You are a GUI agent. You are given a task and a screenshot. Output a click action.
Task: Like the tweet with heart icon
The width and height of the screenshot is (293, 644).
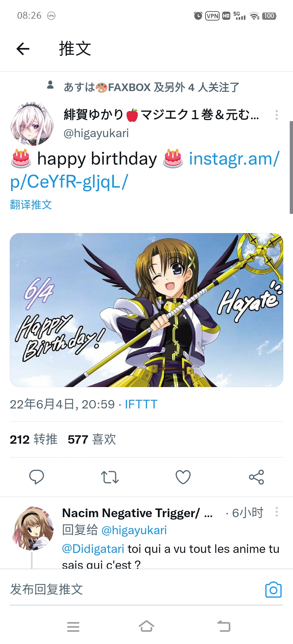pyautogui.click(x=183, y=477)
